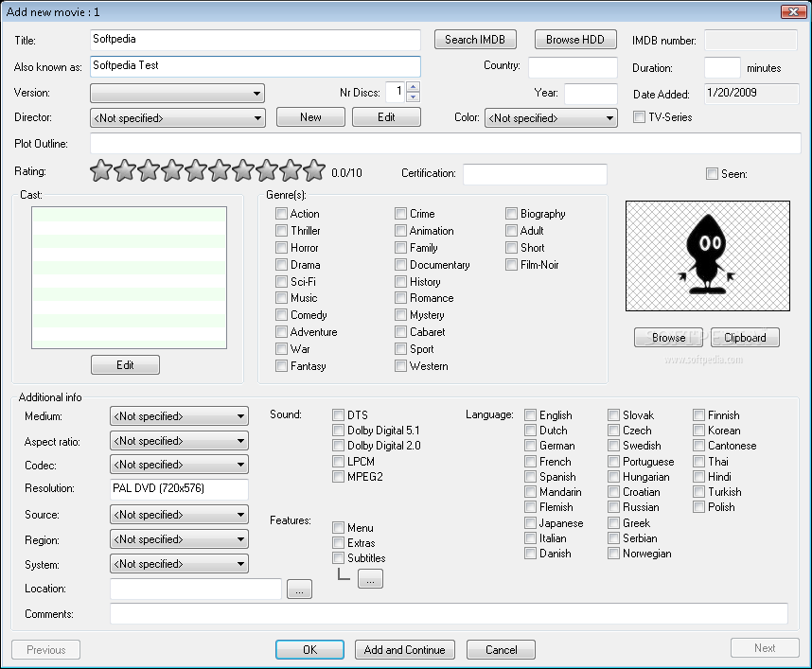Click the Certification input field
This screenshot has height=669, width=812.
pos(535,174)
